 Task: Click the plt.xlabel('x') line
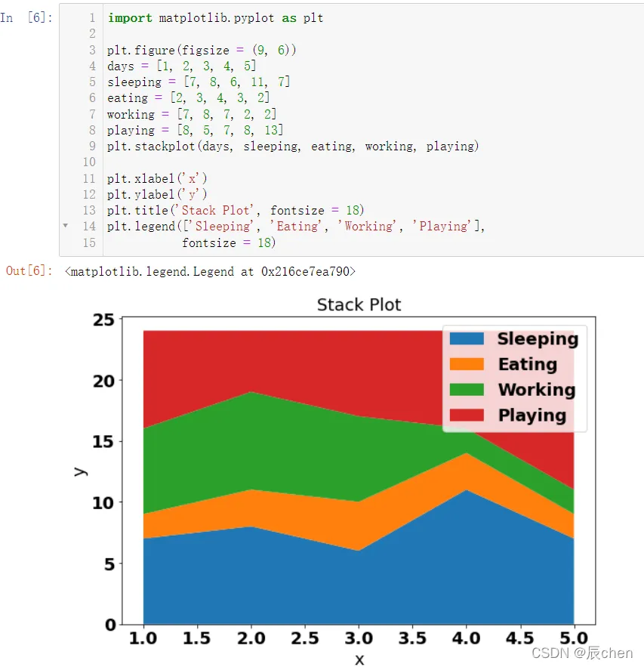click(157, 178)
